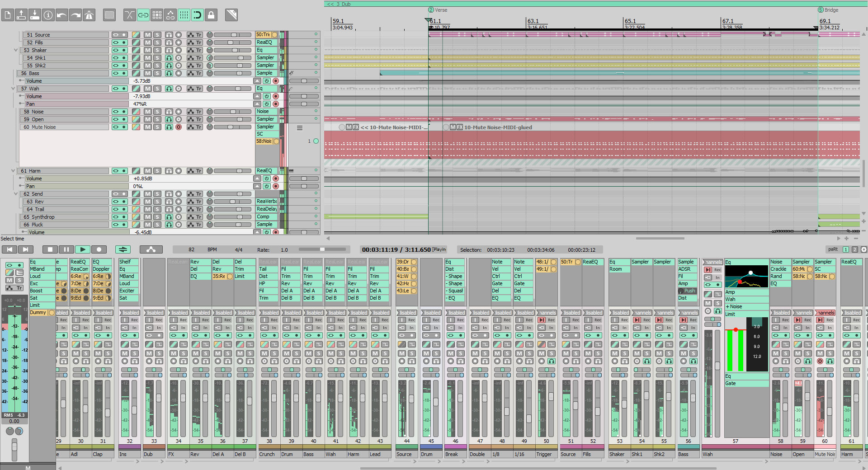Viewport: 868px width, 470px height.
Task: Open Wah Volume envelope mode arrow
Action: (258, 96)
